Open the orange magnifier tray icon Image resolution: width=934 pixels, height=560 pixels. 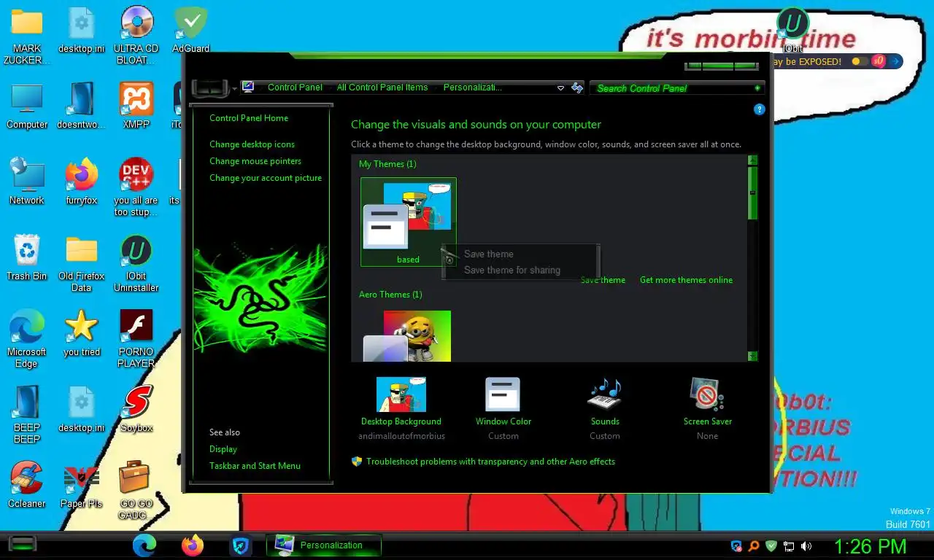[754, 545]
